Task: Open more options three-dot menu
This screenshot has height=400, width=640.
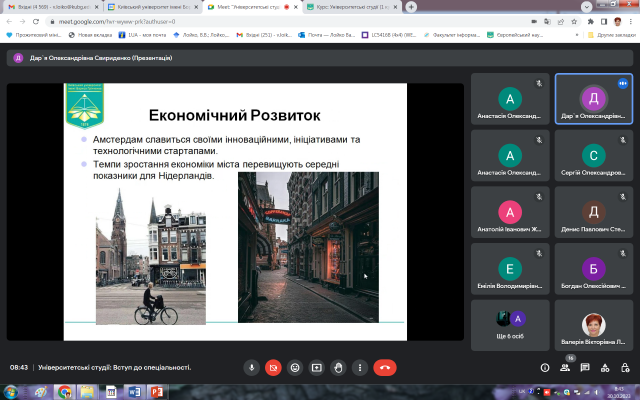Action: point(360,367)
